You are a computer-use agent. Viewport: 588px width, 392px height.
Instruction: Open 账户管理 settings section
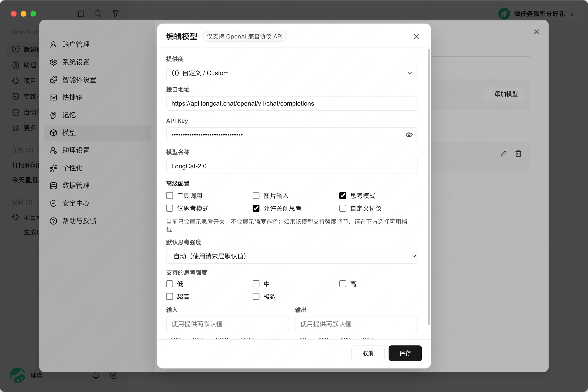(x=97, y=45)
